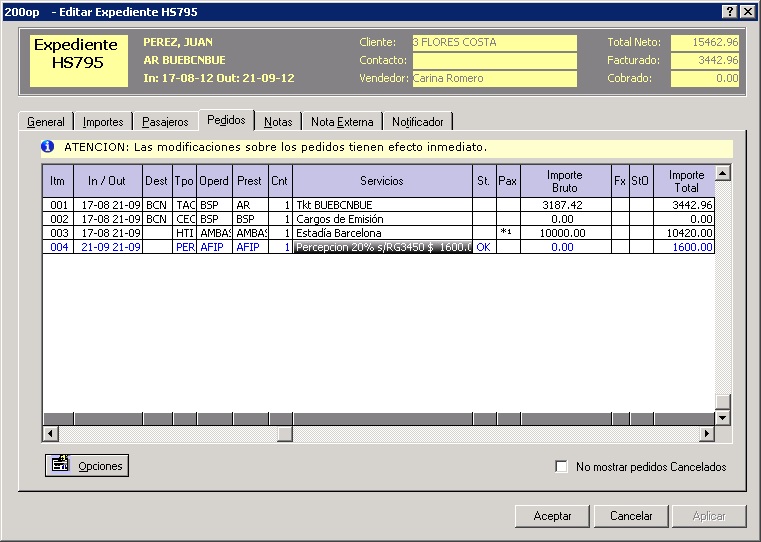Click the horizontal scrollbar thumb
Screen dimensions: 761x542
coord(285,433)
